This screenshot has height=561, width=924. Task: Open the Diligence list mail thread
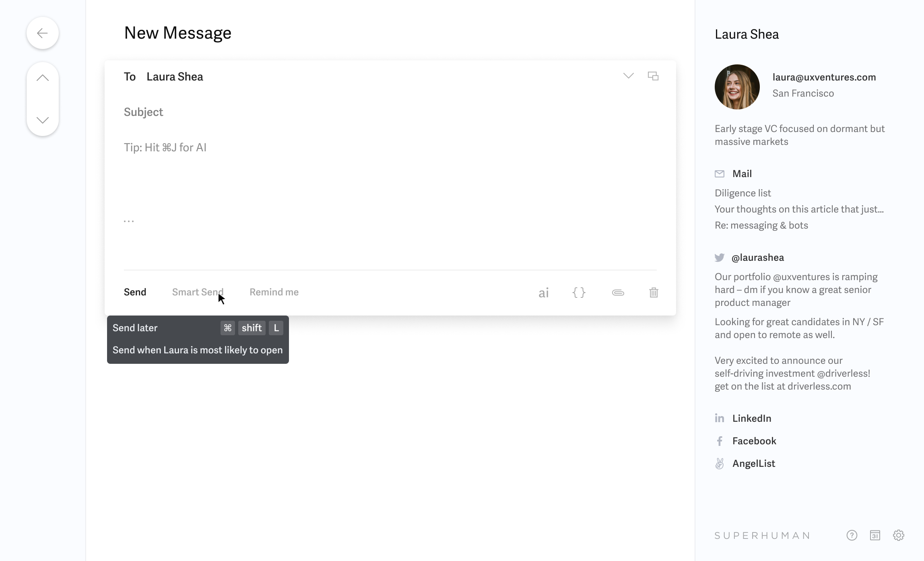[742, 193]
